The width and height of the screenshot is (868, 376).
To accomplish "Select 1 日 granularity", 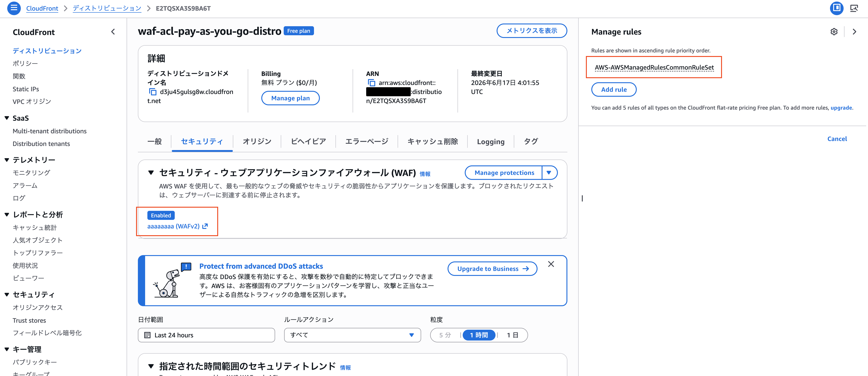I will (512, 335).
